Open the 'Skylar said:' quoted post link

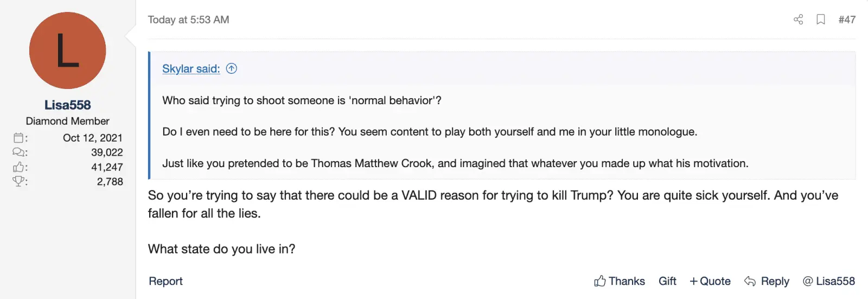(x=191, y=69)
